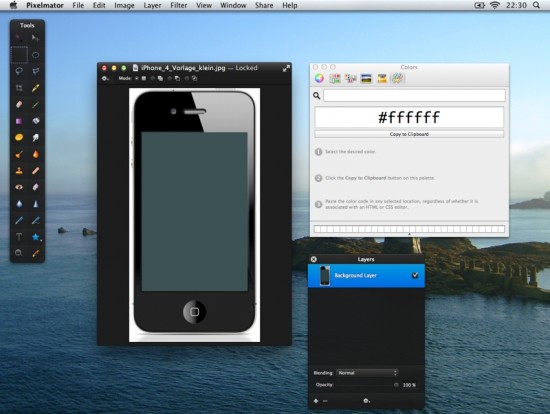Open the Filter menu
The width and height of the screenshot is (550, 414).
(179, 5)
